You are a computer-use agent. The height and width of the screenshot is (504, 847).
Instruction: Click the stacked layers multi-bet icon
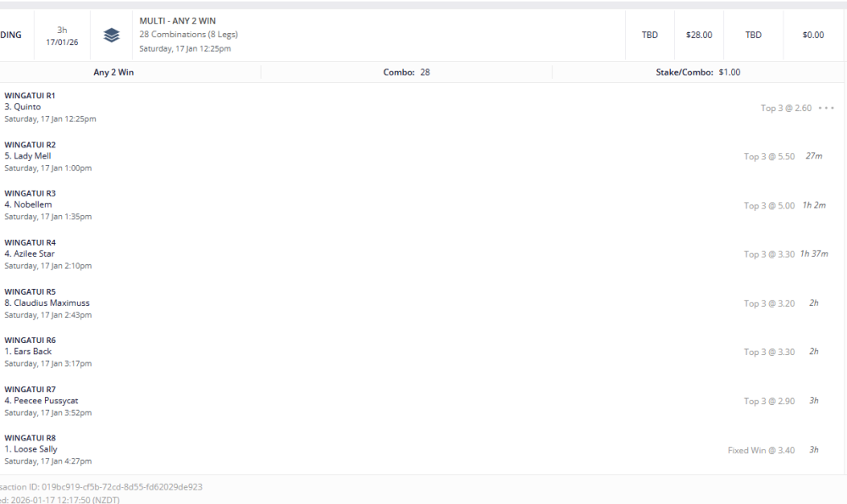(111, 36)
